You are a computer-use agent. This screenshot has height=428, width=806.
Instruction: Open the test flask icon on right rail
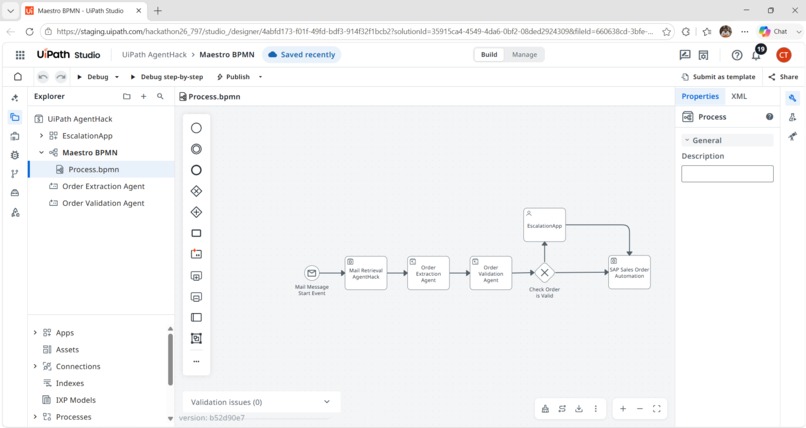(x=793, y=117)
